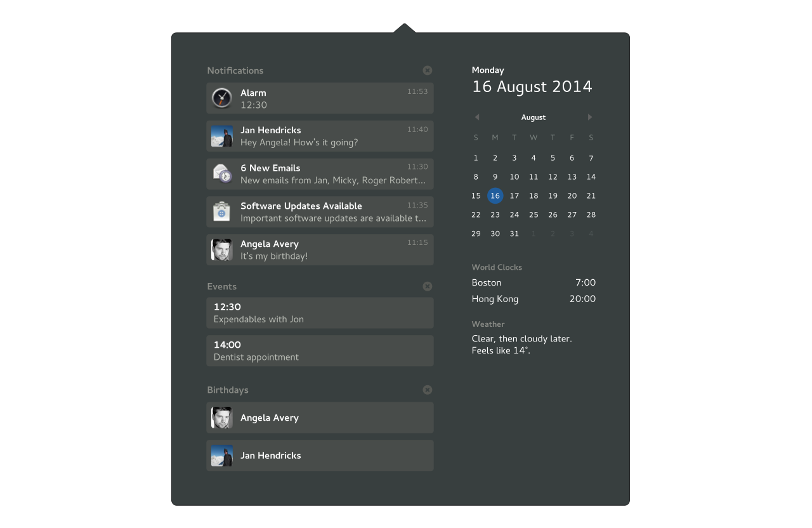This screenshot has width=812, height=528.
Task: Open Software Updates Available notification
Action: tap(320, 212)
